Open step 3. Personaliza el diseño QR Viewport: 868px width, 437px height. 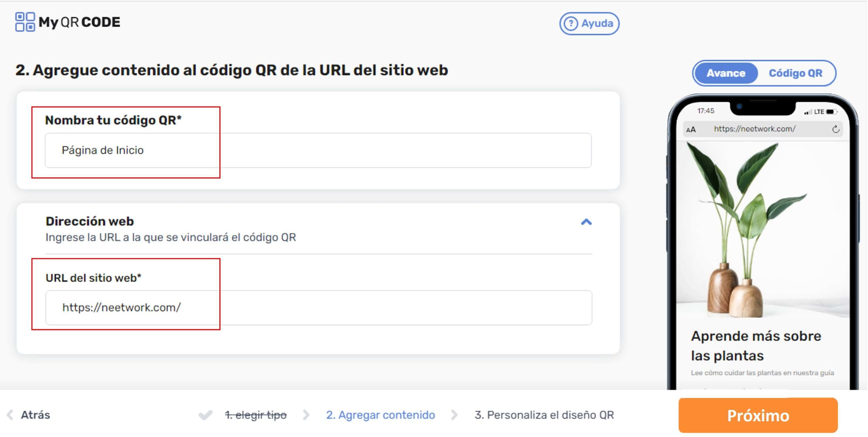pos(545,415)
